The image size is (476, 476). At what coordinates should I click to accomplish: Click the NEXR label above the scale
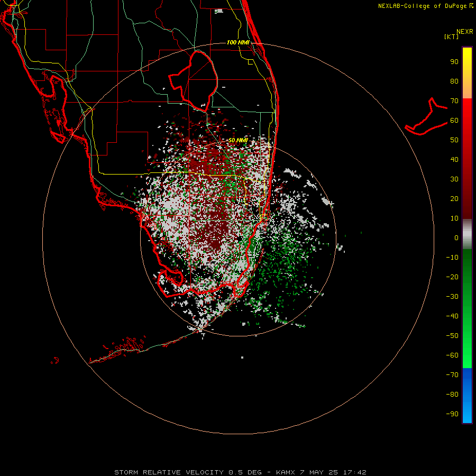click(x=464, y=32)
